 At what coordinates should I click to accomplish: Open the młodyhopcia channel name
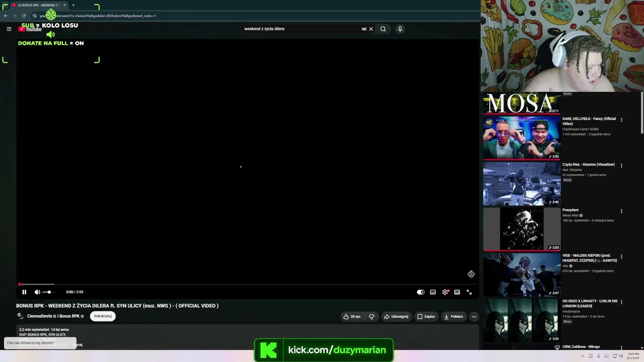click(x=571, y=311)
